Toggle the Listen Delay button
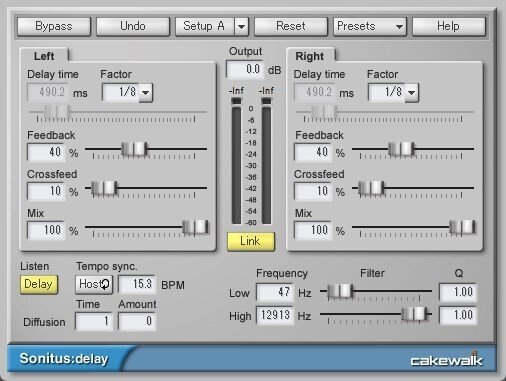 click(39, 284)
